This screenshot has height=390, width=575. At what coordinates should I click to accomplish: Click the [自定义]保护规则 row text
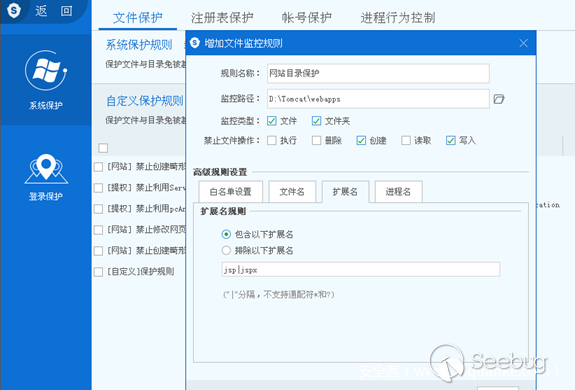point(140,271)
